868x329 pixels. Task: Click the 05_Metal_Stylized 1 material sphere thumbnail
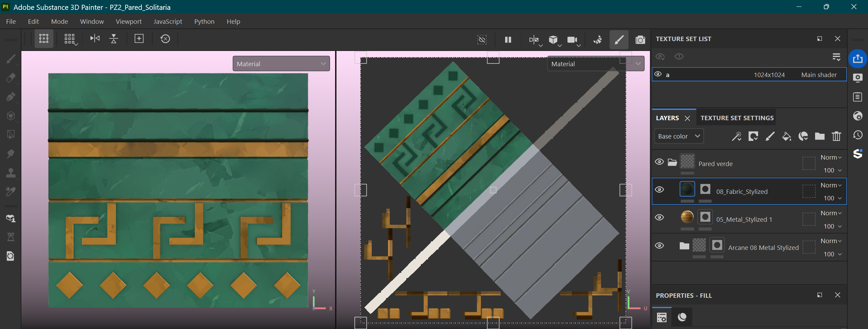pyautogui.click(x=687, y=217)
